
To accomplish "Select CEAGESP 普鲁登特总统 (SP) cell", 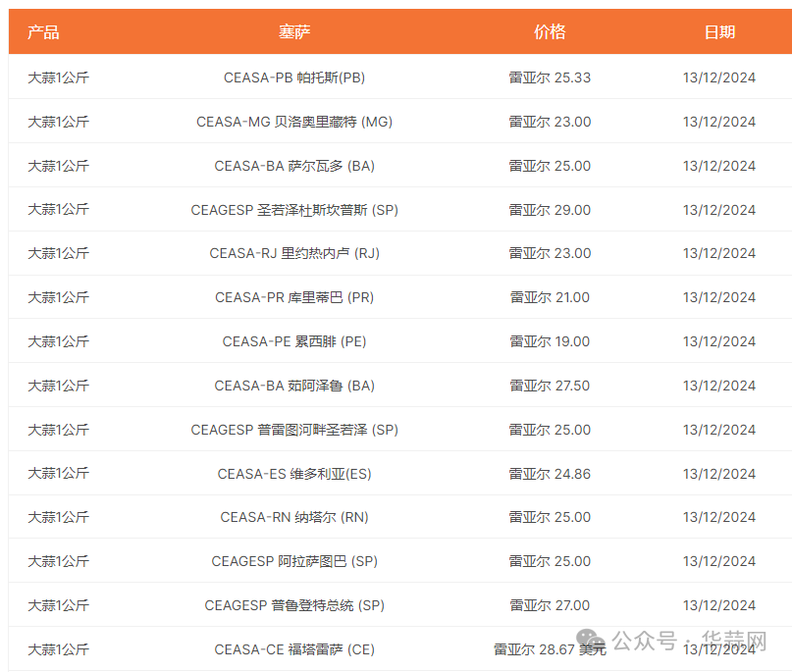I will pos(294,605).
